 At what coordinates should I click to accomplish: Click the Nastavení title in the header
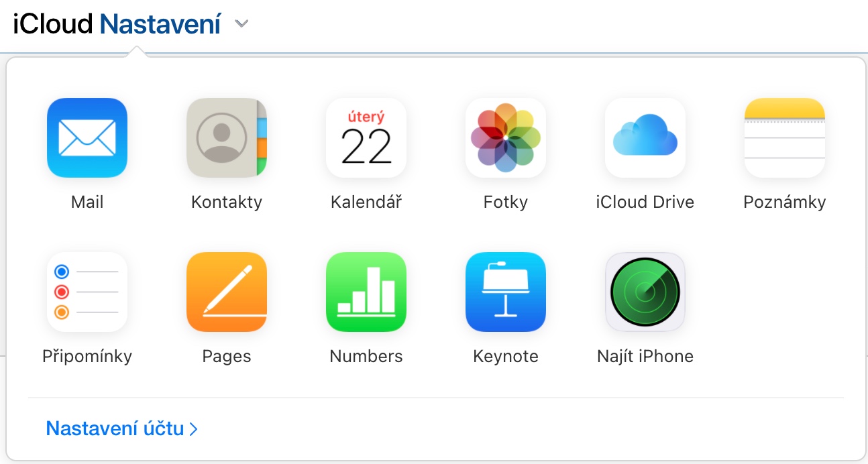(x=160, y=25)
